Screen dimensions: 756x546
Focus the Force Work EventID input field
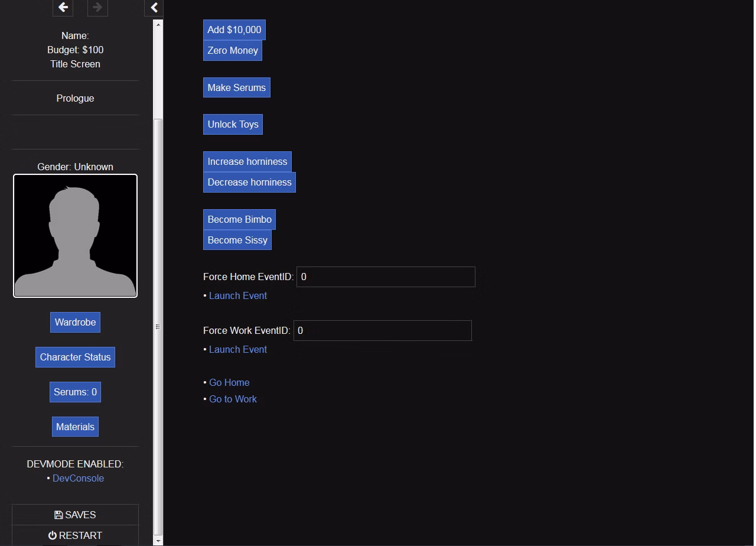click(382, 330)
